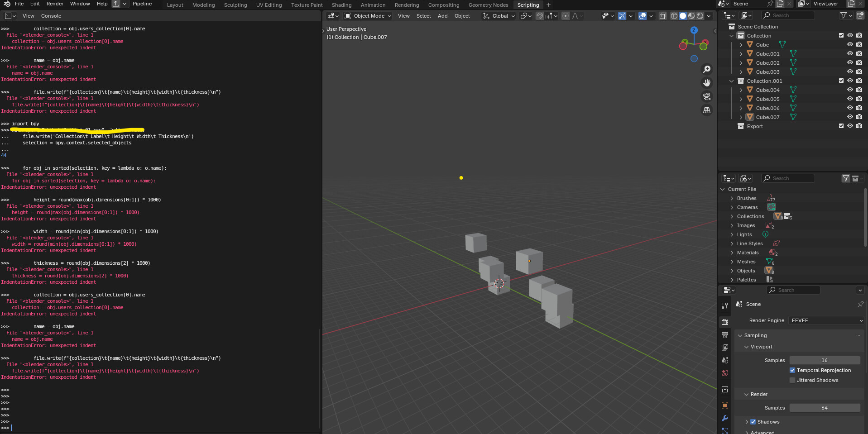Open the outliner filter funnel
Image resolution: width=868 pixels, height=434 pixels.
(x=843, y=15)
